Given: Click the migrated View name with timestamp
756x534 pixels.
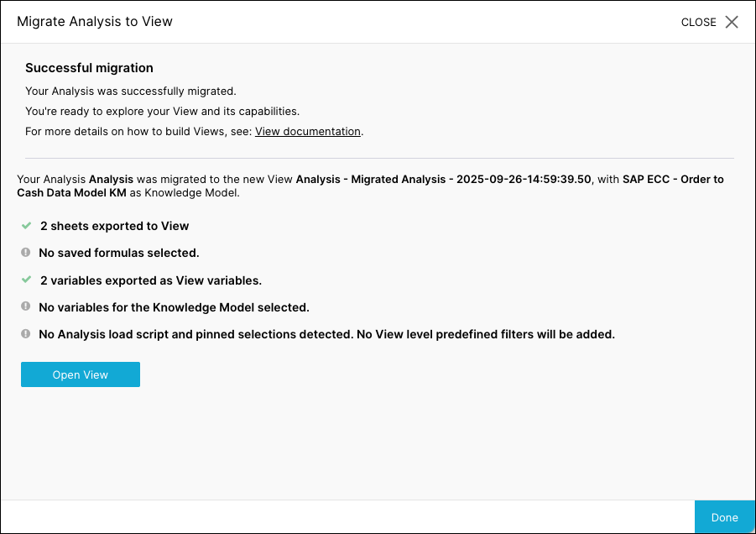Looking at the screenshot, I should [445, 180].
